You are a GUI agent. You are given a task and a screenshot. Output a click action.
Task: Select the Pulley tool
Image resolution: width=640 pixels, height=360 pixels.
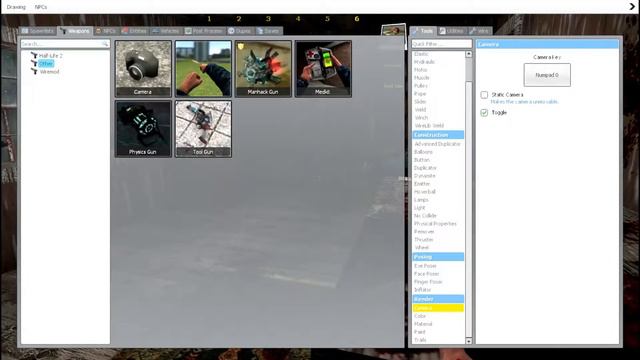[x=421, y=86]
